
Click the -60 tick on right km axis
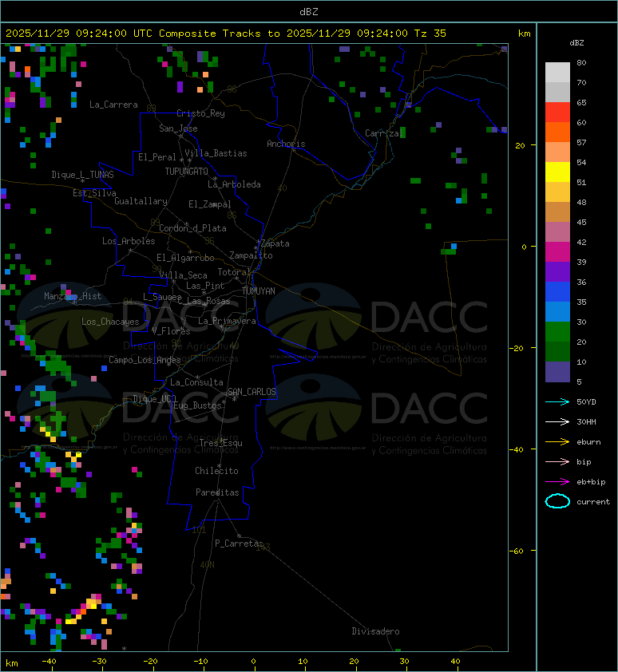point(517,551)
